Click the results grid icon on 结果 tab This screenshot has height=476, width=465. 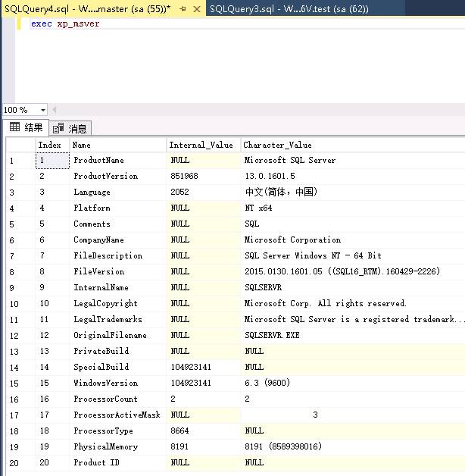(x=14, y=127)
